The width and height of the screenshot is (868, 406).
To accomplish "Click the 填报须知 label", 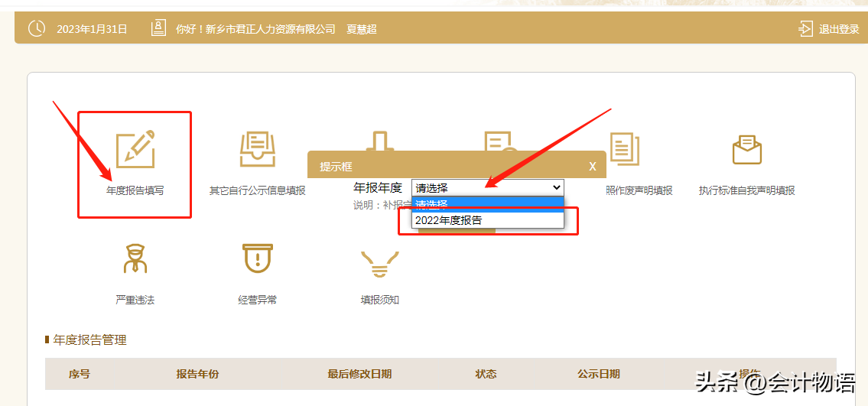I will pyautogui.click(x=379, y=300).
